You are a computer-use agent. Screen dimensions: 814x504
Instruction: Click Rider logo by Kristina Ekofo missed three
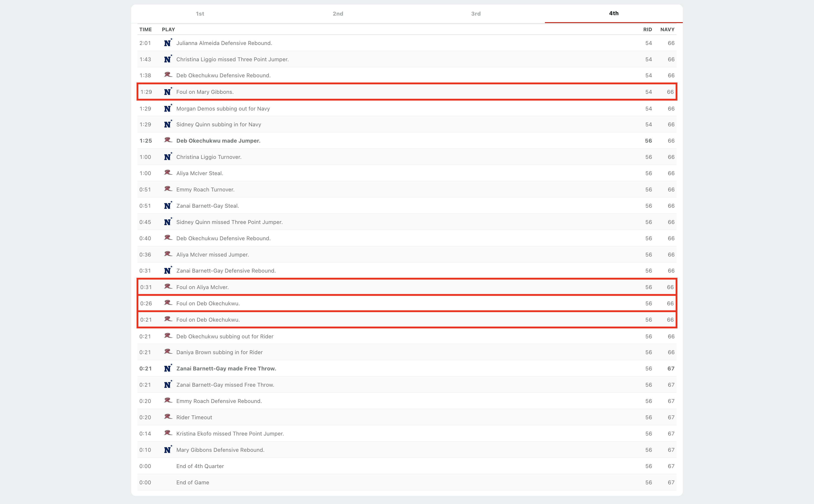(168, 433)
